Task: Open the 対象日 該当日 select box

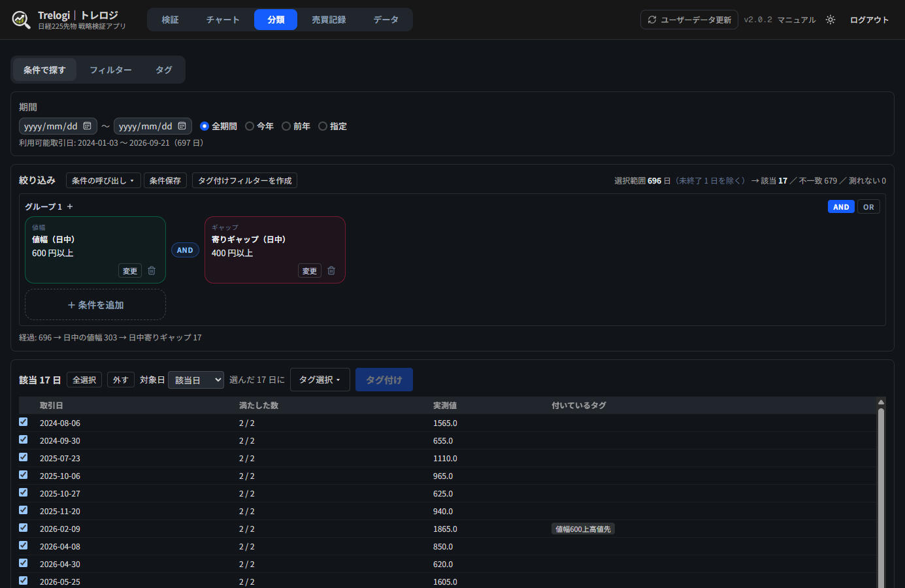Action: (196, 380)
